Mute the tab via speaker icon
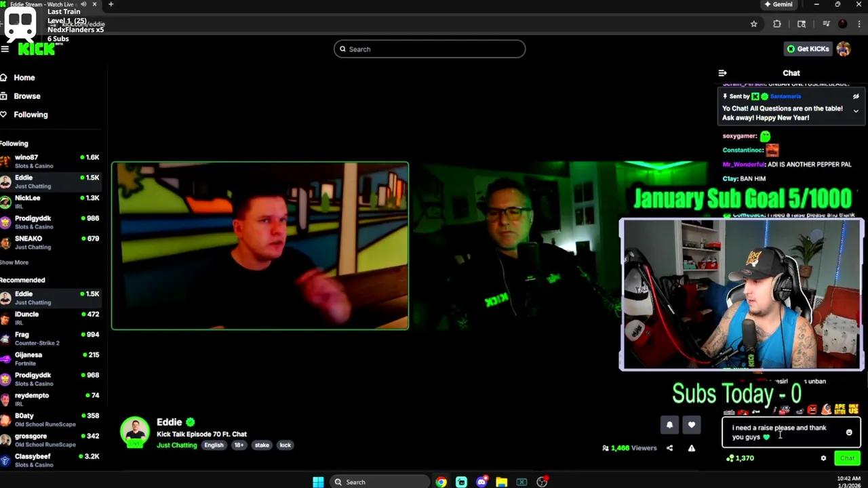 (83, 4)
